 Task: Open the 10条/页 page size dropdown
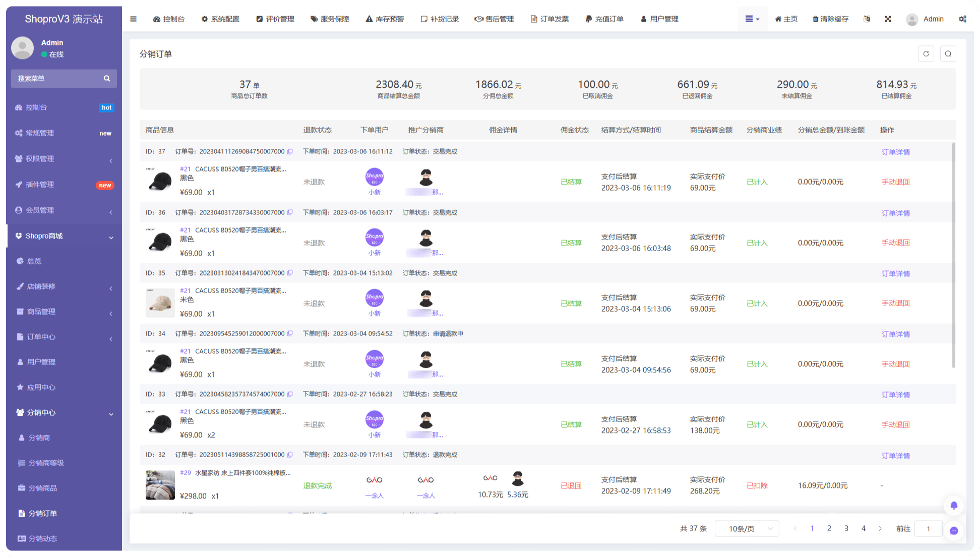pos(747,529)
